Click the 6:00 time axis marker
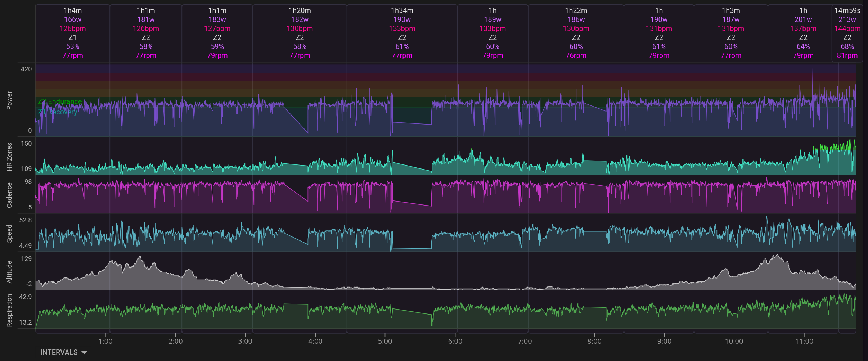This screenshot has height=361, width=868. click(x=455, y=341)
